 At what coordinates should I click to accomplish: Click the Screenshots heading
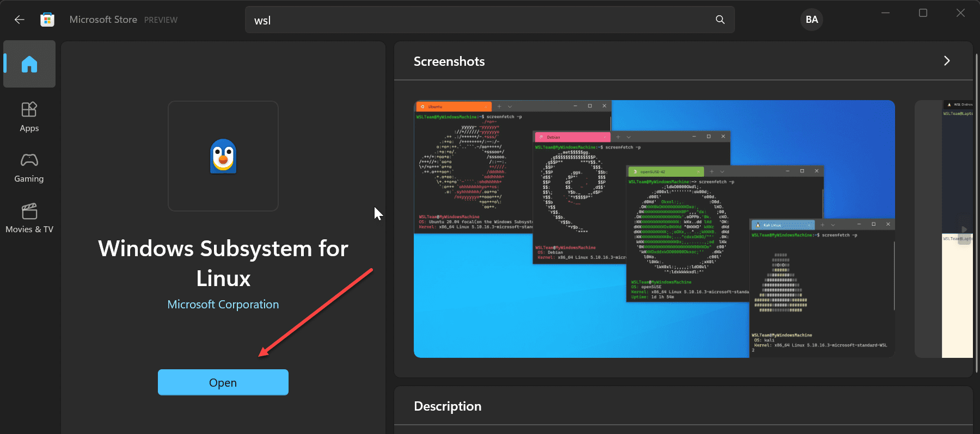click(449, 61)
